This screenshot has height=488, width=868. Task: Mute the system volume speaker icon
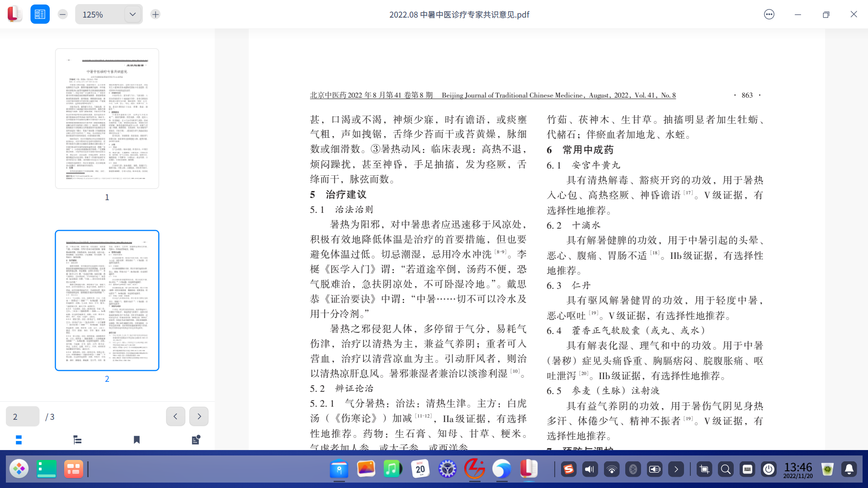(x=590, y=469)
